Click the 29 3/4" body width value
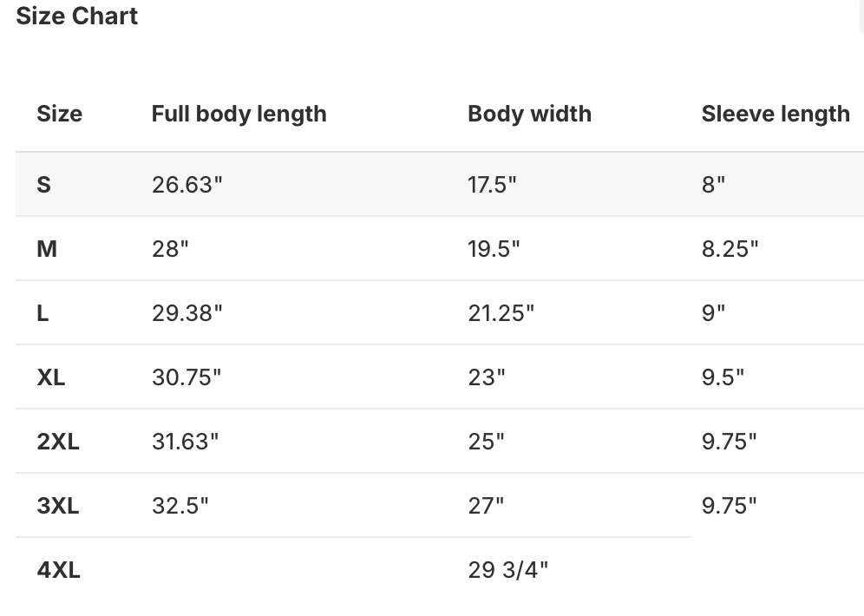Image resolution: width=864 pixels, height=616 pixels. click(x=507, y=570)
